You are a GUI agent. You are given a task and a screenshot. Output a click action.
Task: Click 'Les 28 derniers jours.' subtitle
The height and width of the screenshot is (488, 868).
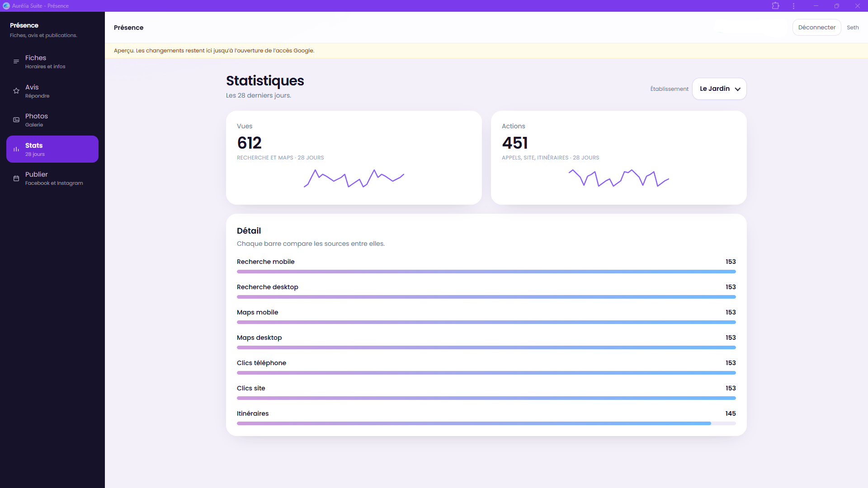click(259, 95)
